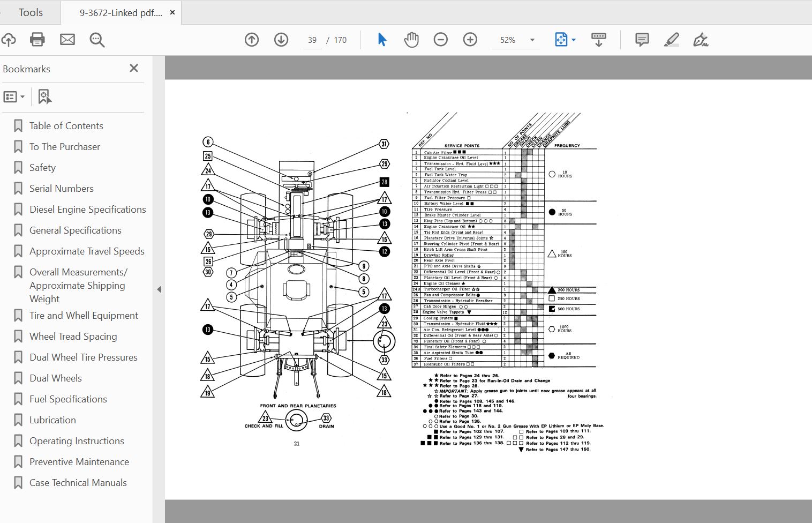Click the Send file by email icon

pyautogui.click(x=67, y=40)
